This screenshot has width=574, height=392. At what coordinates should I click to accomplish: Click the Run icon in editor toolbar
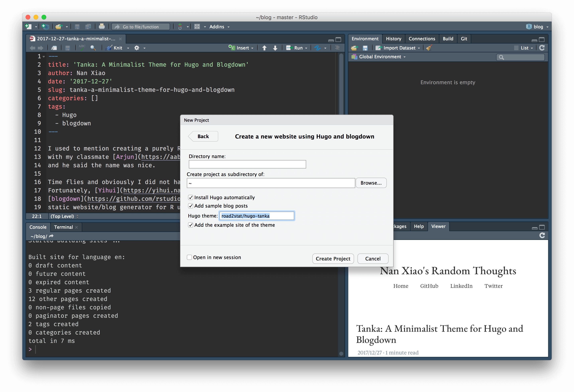pos(289,48)
